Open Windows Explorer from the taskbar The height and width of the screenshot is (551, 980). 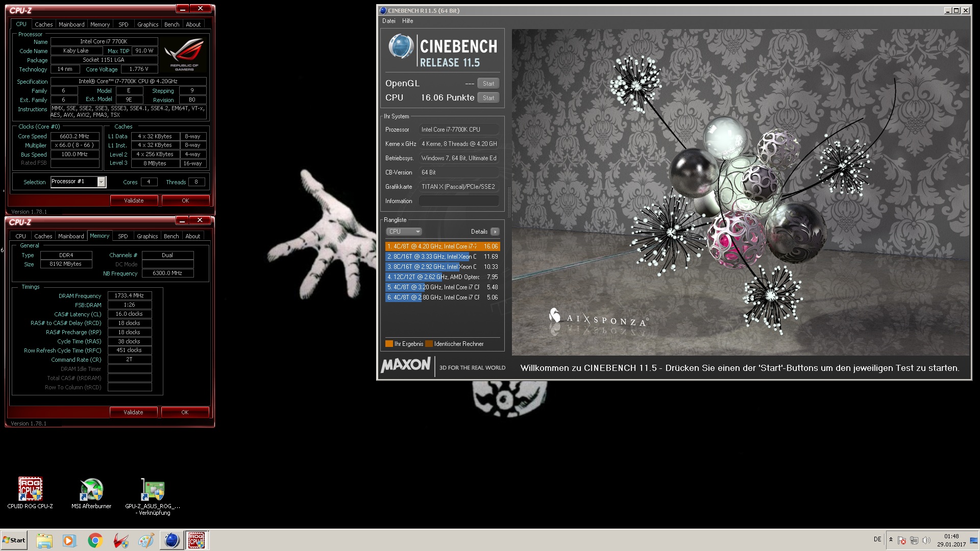(x=44, y=540)
